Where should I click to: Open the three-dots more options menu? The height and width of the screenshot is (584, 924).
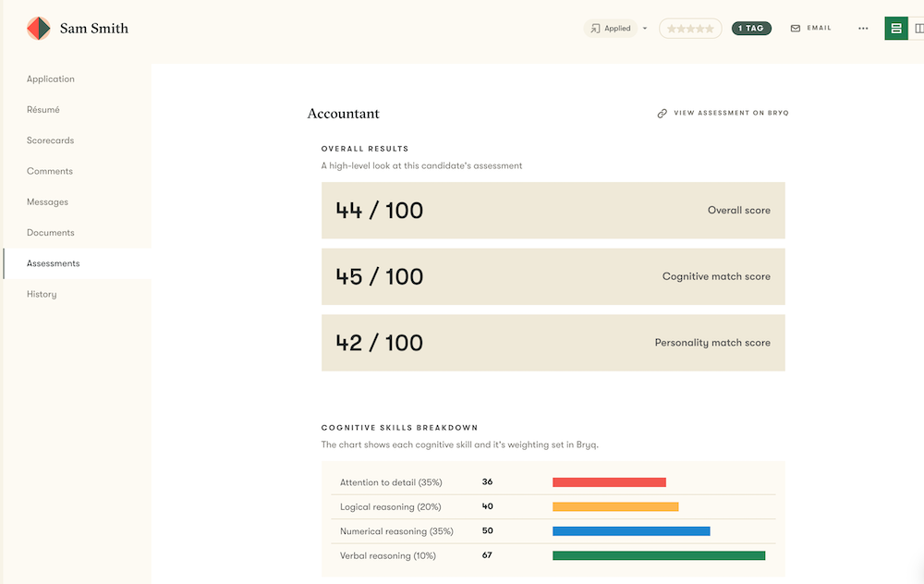(863, 29)
